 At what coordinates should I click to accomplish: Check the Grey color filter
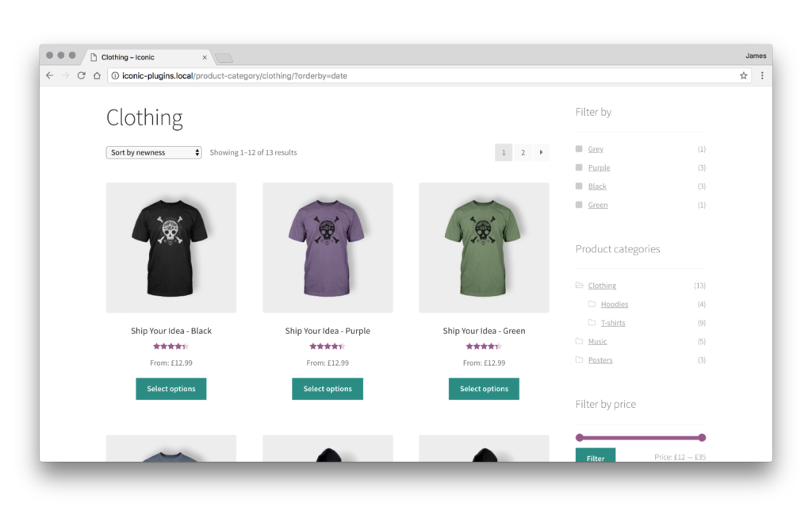[578, 148]
